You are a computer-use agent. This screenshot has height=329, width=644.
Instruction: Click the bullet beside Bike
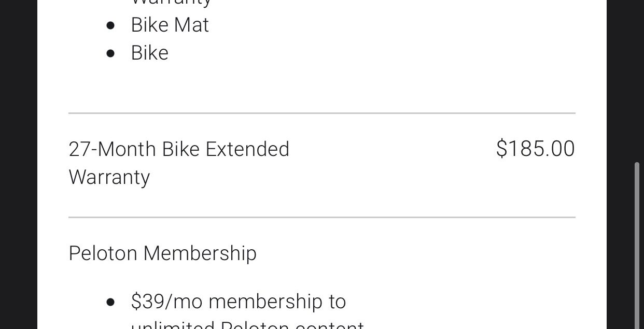(110, 53)
